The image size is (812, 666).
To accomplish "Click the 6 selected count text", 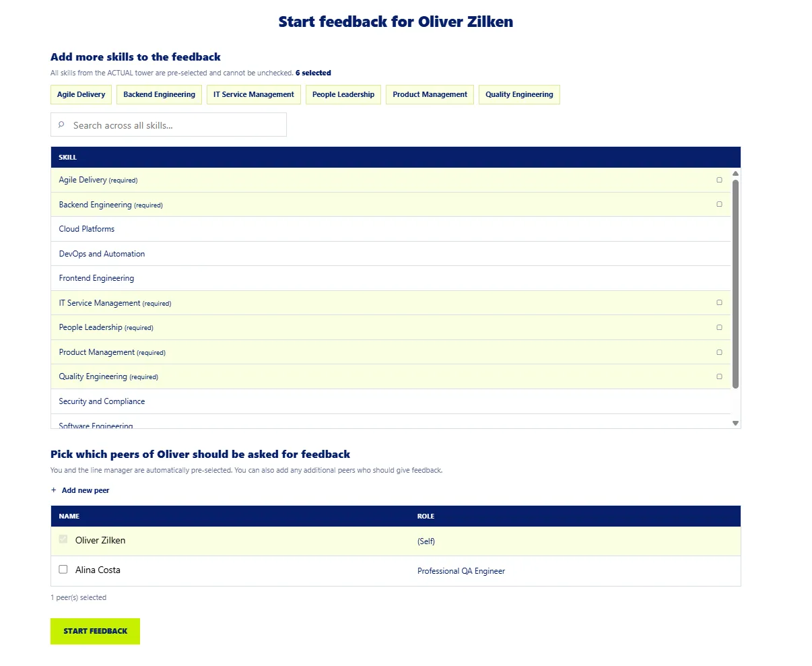I will point(313,73).
